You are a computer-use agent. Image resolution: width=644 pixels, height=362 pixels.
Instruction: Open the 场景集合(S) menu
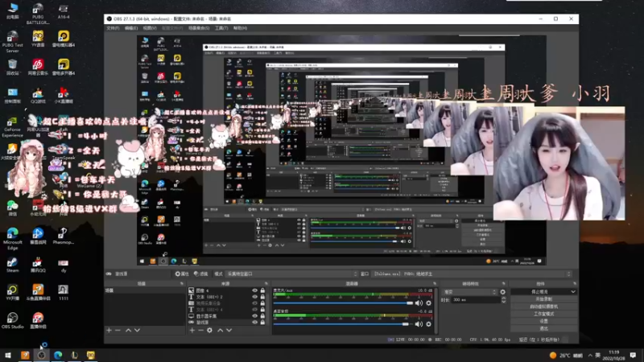point(199,28)
